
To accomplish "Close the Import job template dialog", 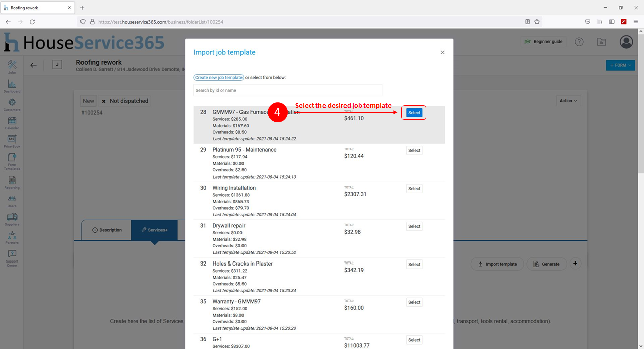I will tap(443, 52).
